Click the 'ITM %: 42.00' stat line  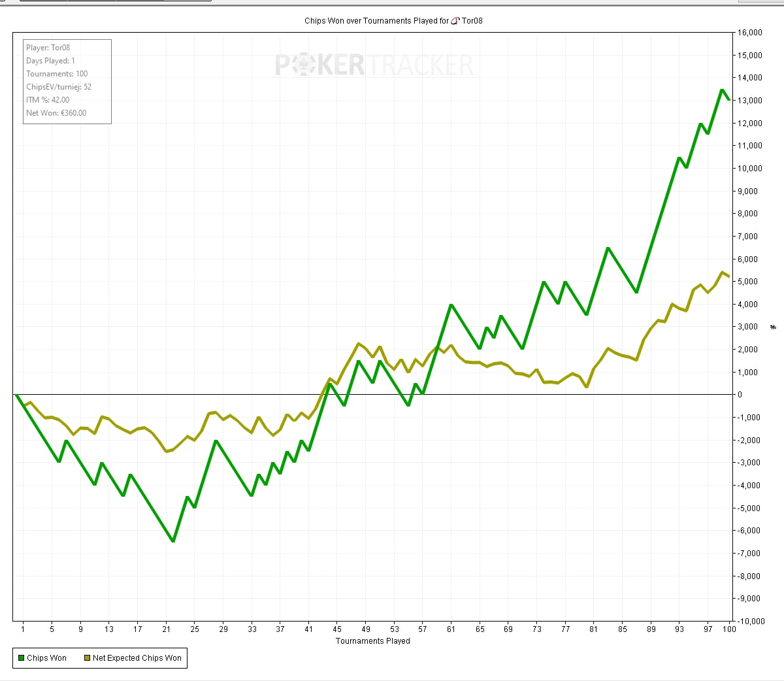point(48,100)
